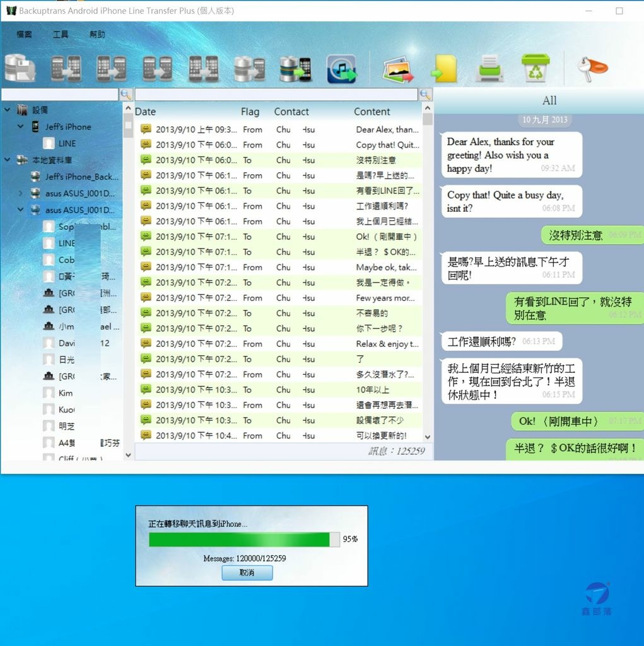Select the message row 'Ok! (剛開車中)'
Screen dimensions: 644x646
coord(279,237)
